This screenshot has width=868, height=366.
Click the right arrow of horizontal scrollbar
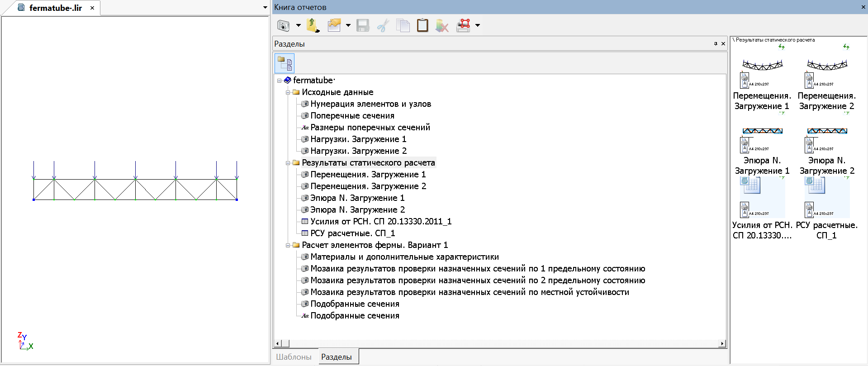click(722, 344)
